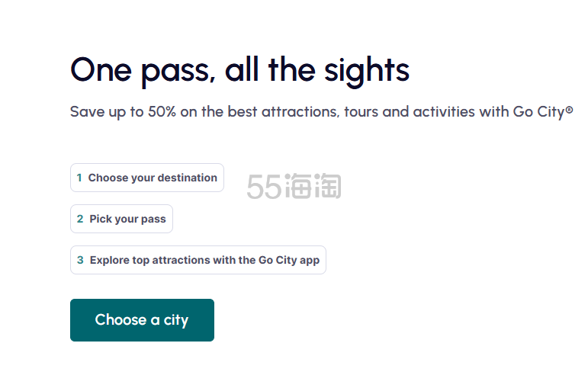This screenshot has height=372, width=588.
Task: Click the word "pass" in step two
Action: click(153, 219)
